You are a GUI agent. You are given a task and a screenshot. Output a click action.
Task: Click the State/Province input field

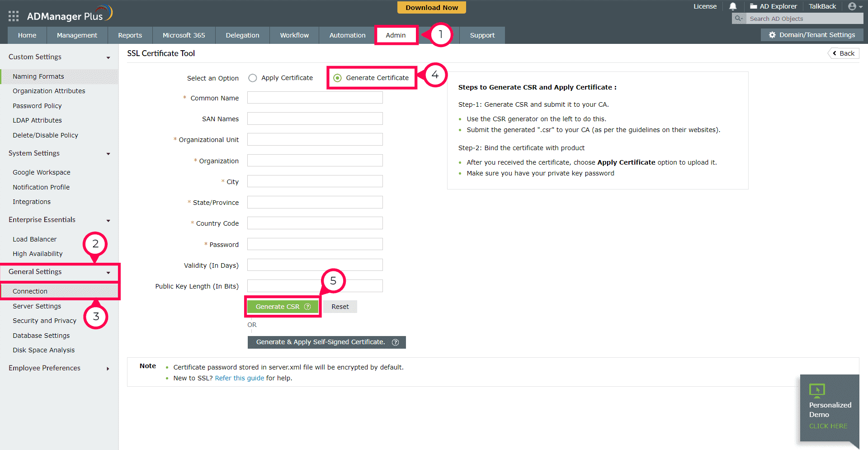(x=315, y=202)
